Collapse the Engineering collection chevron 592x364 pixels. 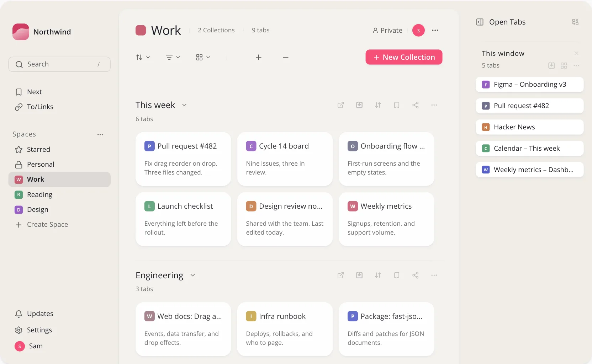coord(192,275)
